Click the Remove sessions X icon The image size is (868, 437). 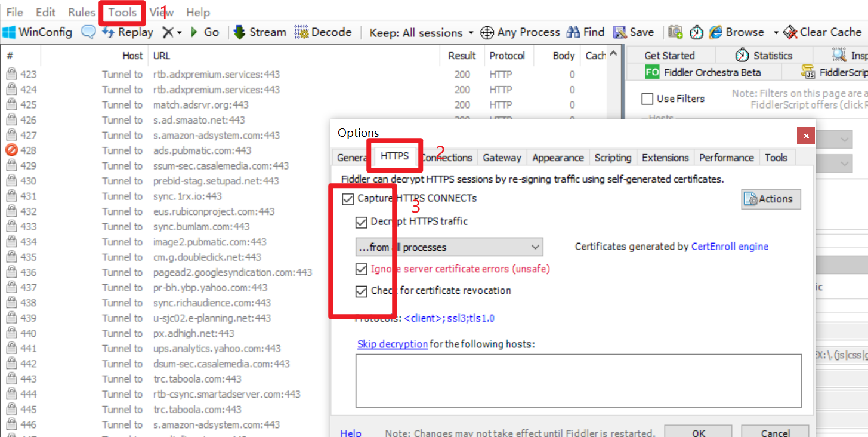168,32
